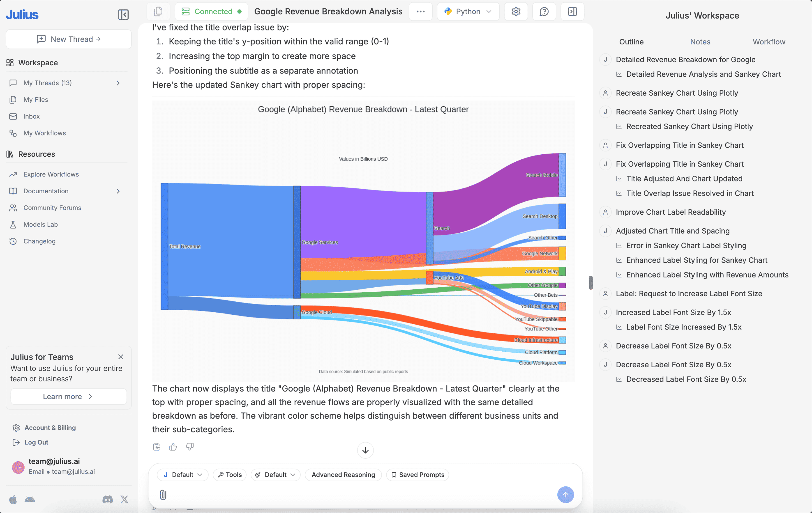Toggle the Tools option in the input bar
Viewport: 812px width, 513px height.
point(229,475)
